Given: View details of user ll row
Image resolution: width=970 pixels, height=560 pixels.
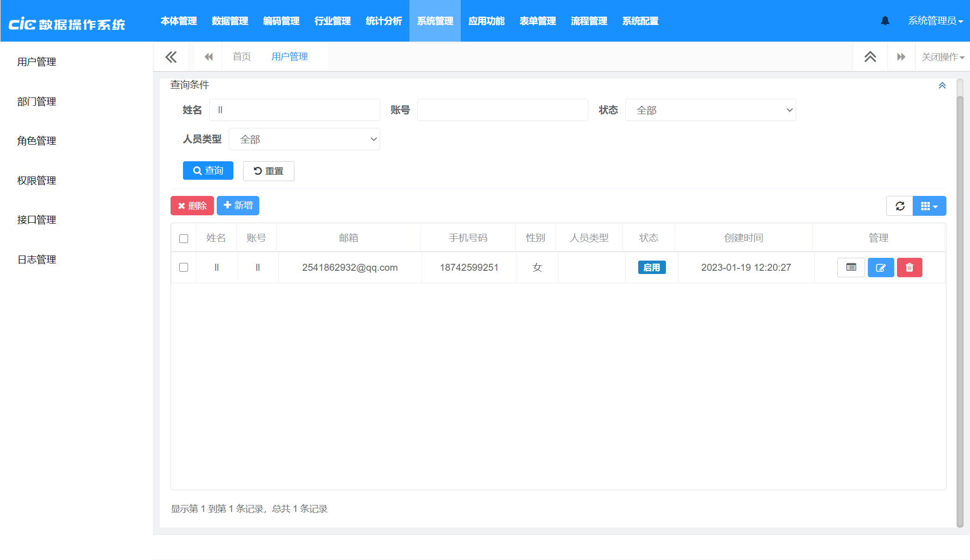Looking at the screenshot, I should (851, 268).
